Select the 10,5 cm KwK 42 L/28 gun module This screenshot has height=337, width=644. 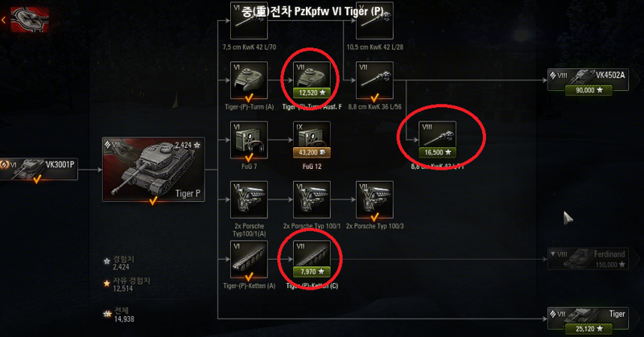pos(374,21)
